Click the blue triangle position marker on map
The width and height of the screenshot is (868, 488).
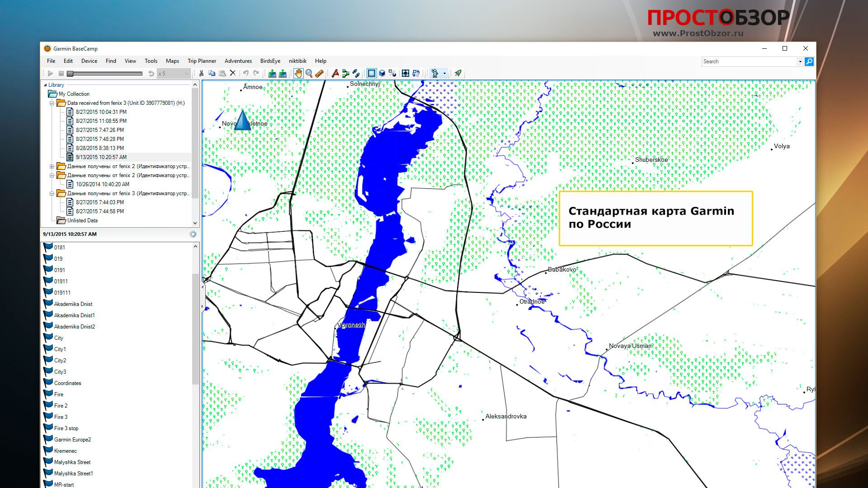point(242,120)
